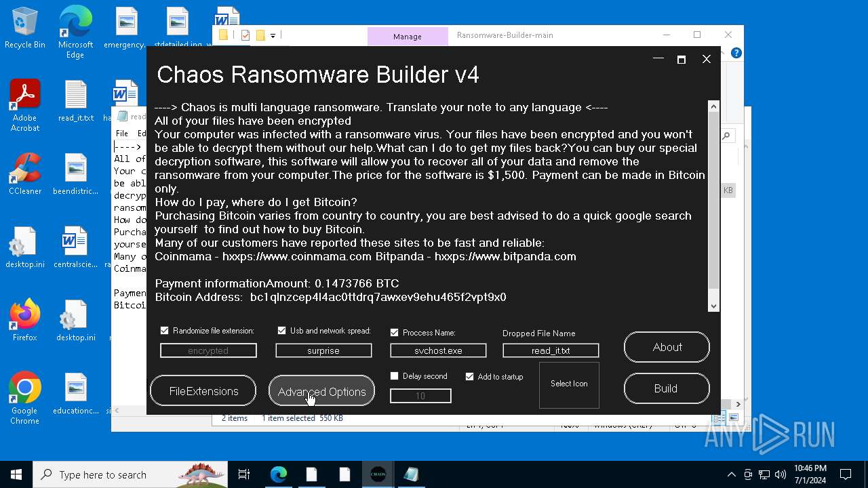Click the note text scrollbar down arrow
This screenshot has height=488, width=868.
[713, 306]
